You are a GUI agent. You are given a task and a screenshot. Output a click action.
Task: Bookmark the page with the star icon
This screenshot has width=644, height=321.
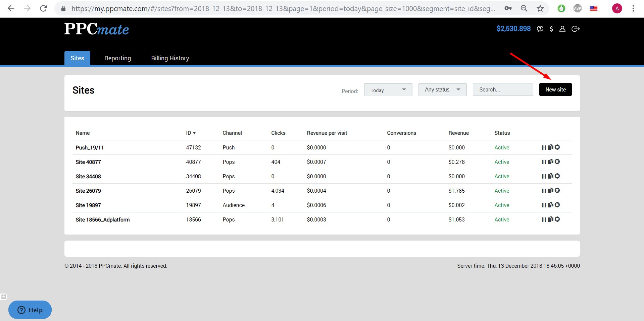click(x=540, y=8)
